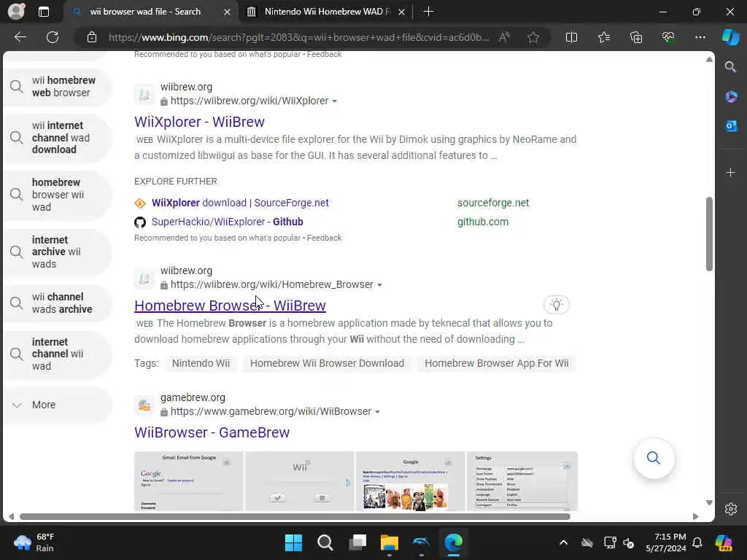Click the sourceforge.net domain link
Image resolution: width=747 pixels, height=560 pixels.
click(x=493, y=203)
